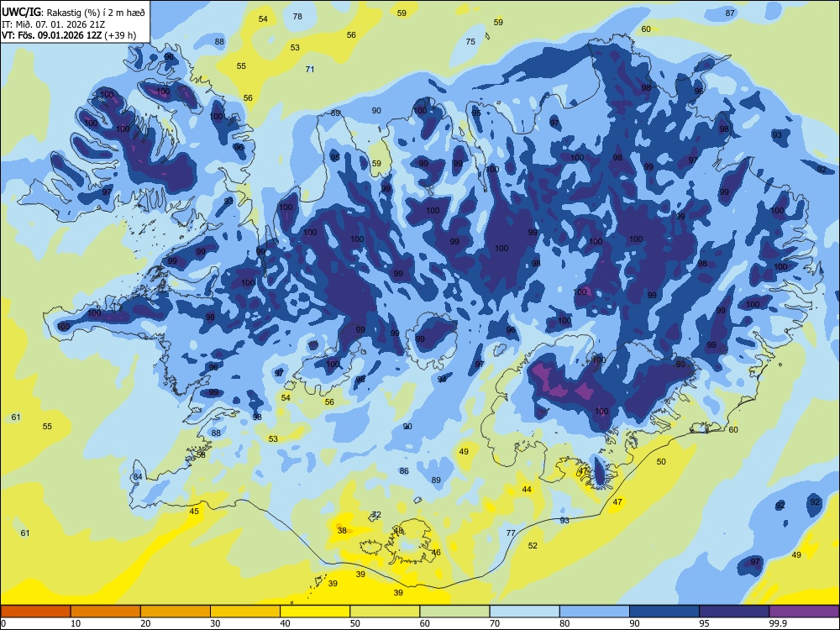
Task: Click the 94 humidity value on the map
Action: click(x=442, y=379)
